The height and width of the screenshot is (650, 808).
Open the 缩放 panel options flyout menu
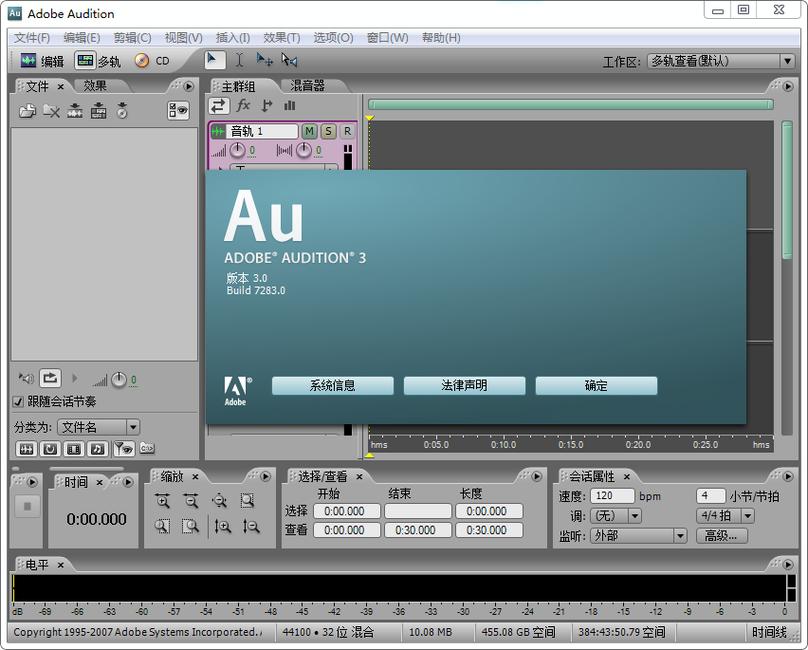[x=265, y=476]
